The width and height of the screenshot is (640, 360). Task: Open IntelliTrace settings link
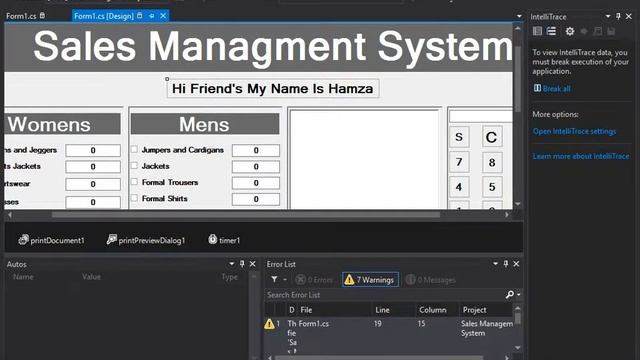click(x=574, y=131)
